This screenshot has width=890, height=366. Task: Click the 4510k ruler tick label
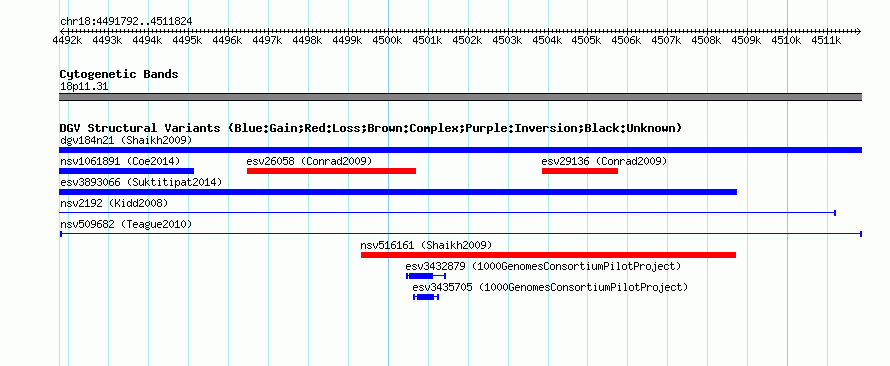point(787,40)
